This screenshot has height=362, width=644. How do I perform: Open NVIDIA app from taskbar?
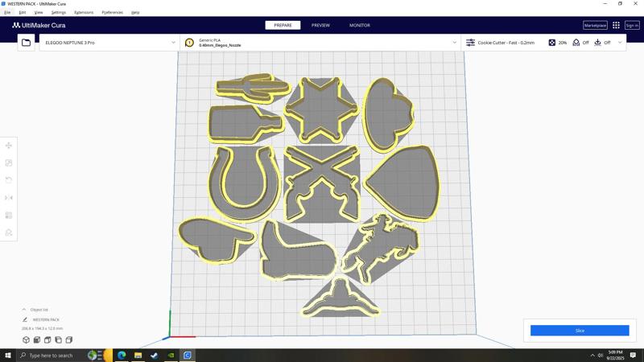pyautogui.click(x=171, y=355)
